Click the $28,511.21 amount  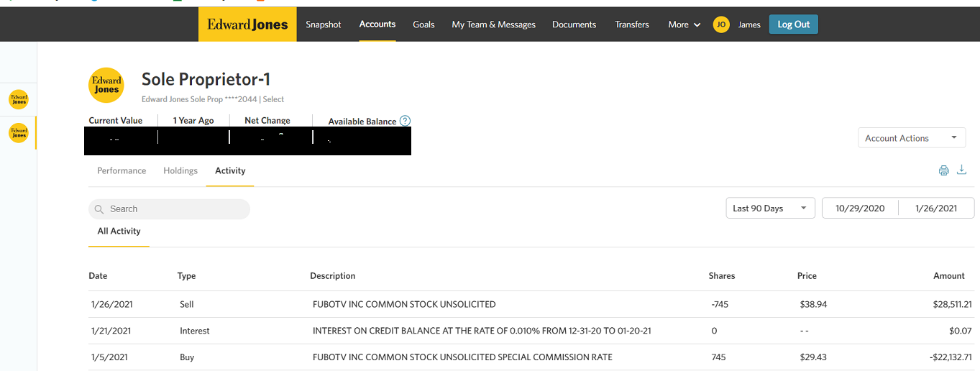coord(952,304)
